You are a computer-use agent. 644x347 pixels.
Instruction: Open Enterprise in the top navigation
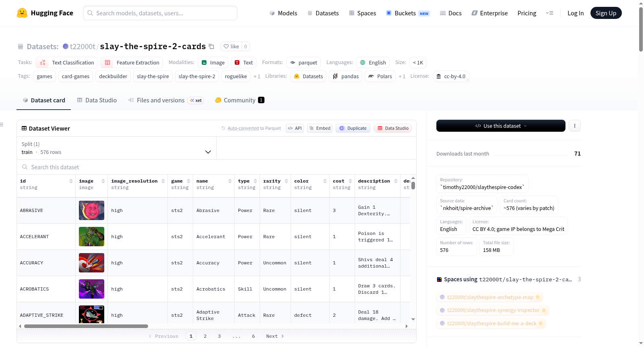[x=489, y=13]
